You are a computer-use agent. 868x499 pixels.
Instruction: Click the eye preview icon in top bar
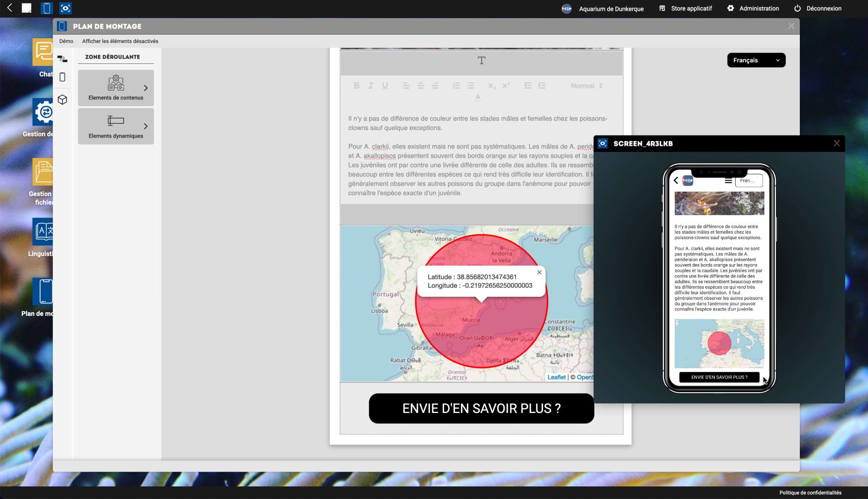[x=66, y=8]
